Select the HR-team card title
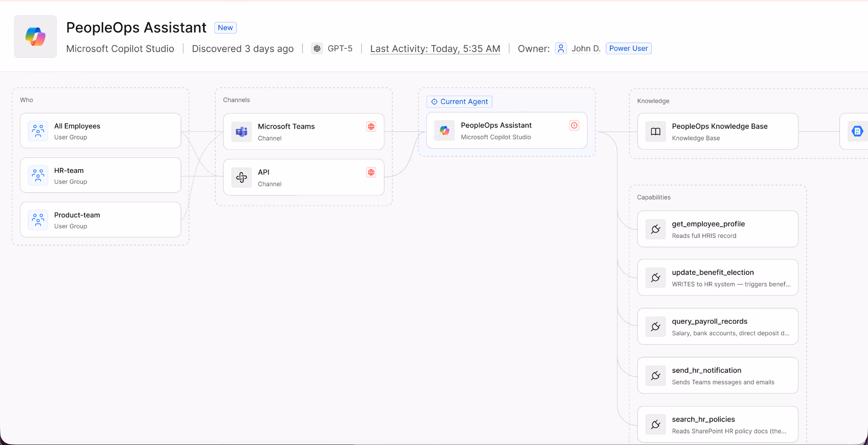This screenshot has height=445, width=868. click(69, 171)
